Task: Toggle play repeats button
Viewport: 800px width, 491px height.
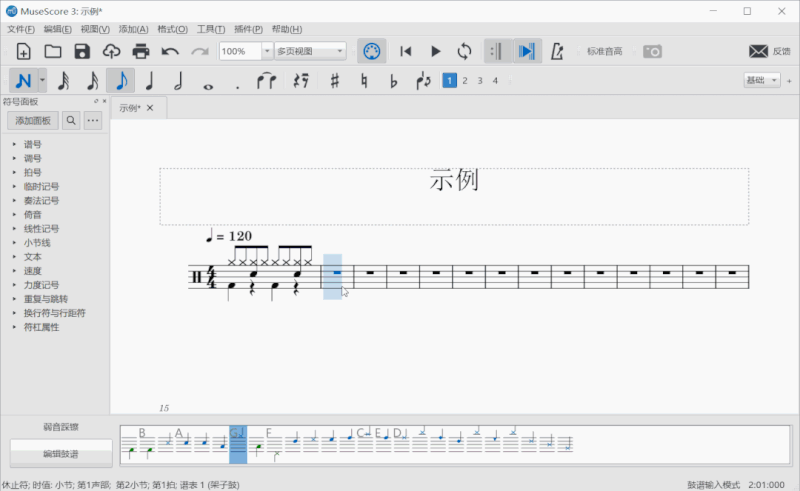Action: (496, 52)
